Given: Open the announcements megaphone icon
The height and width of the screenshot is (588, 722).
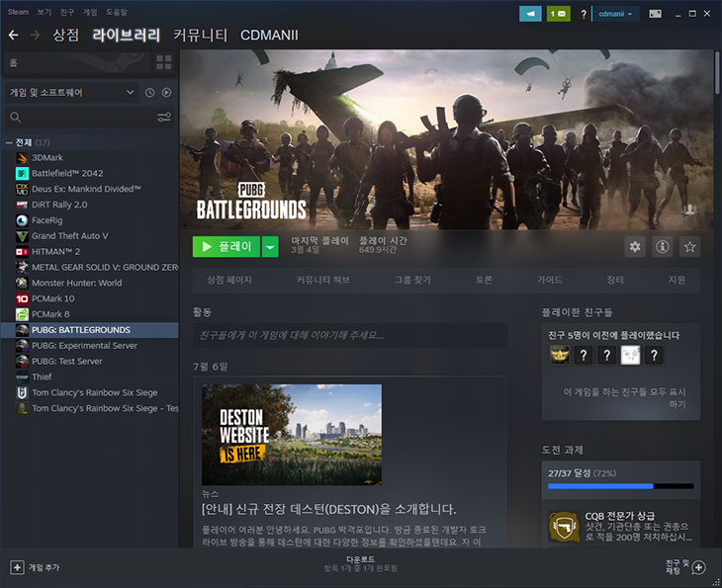Looking at the screenshot, I should click(530, 14).
